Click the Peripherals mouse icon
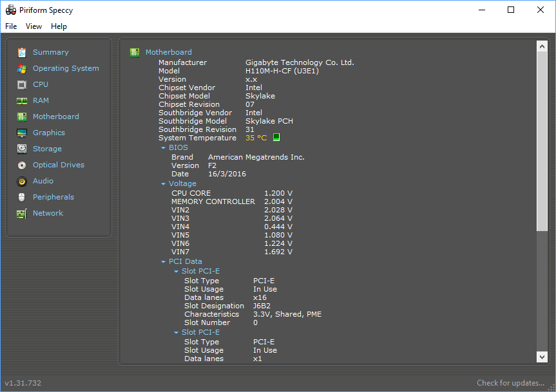The image size is (556, 392). coord(22,197)
